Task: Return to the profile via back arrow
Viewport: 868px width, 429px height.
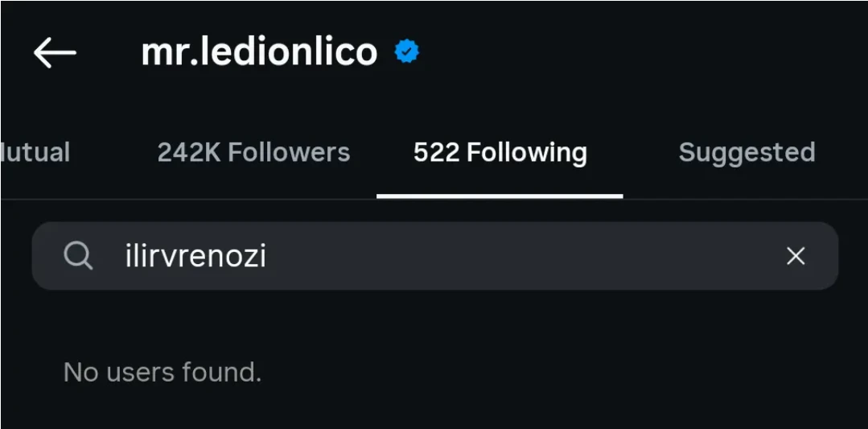Action: (55, 53)
